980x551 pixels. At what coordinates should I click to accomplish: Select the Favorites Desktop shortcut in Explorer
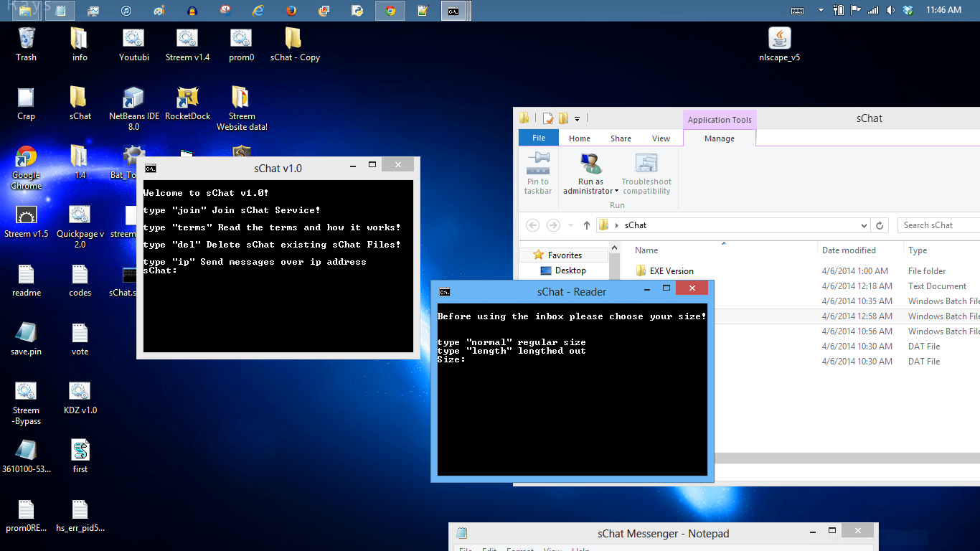coord(570,270)
